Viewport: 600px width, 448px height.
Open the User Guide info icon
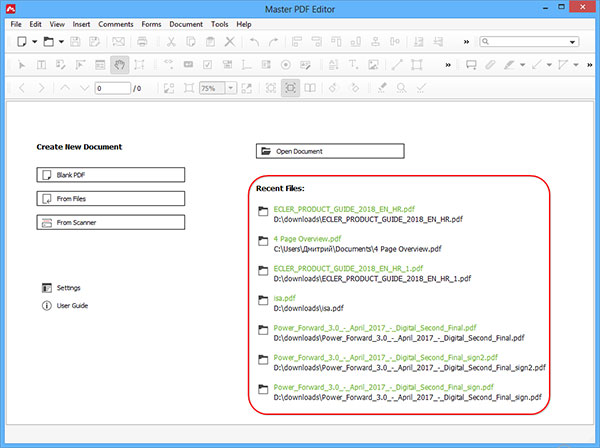(x=46, y=305)
